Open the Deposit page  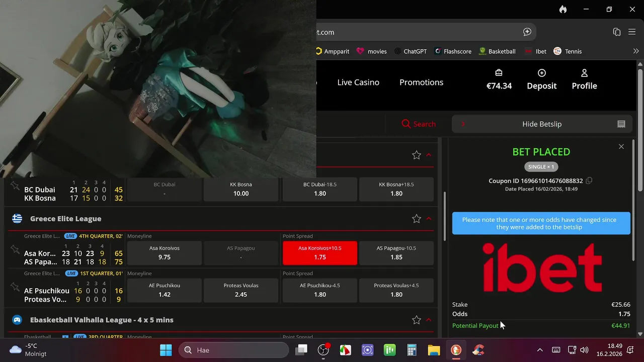542,80
